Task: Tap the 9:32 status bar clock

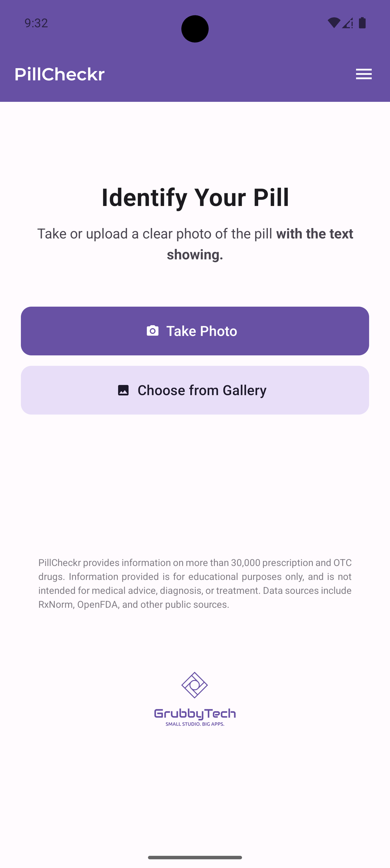Action: pyautogui.click(x=36, y=23)
